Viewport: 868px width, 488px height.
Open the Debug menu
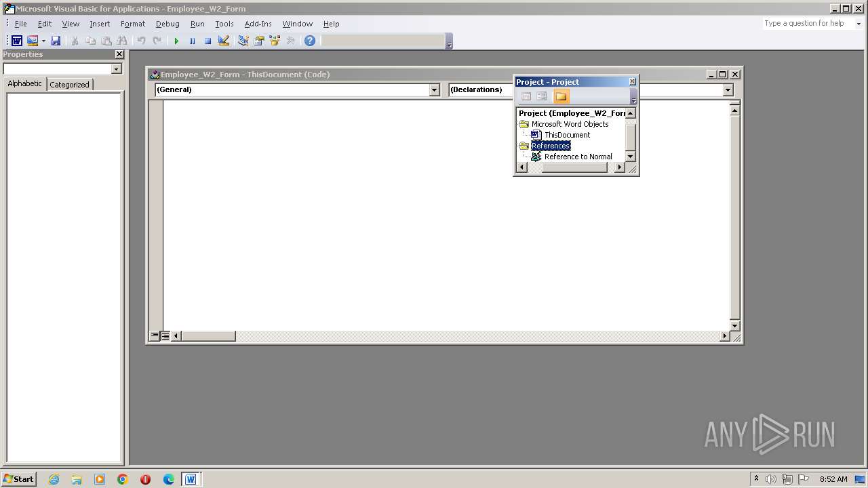tap(167, 24)
